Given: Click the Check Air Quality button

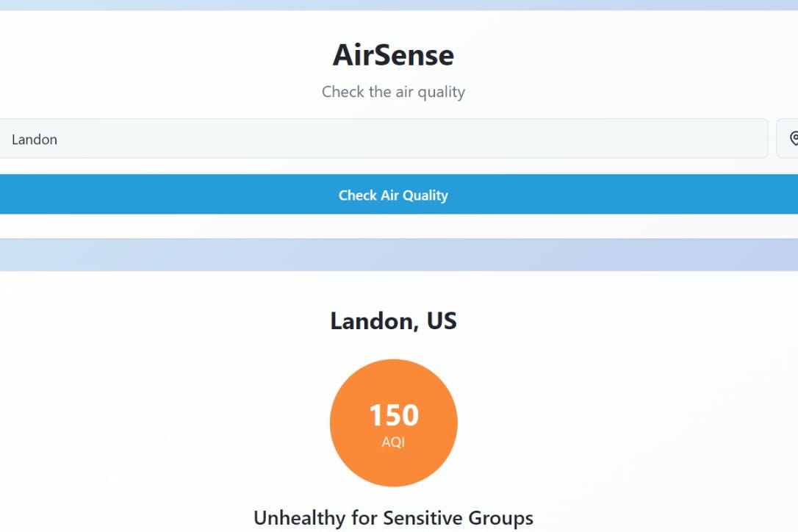Looking at the screenshot, I should pos(393,195).
